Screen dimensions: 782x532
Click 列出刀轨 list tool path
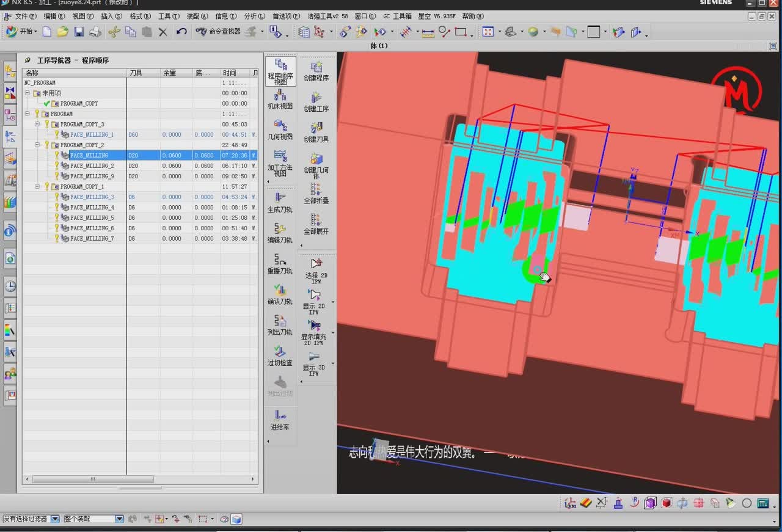click(x=280, y=326)
